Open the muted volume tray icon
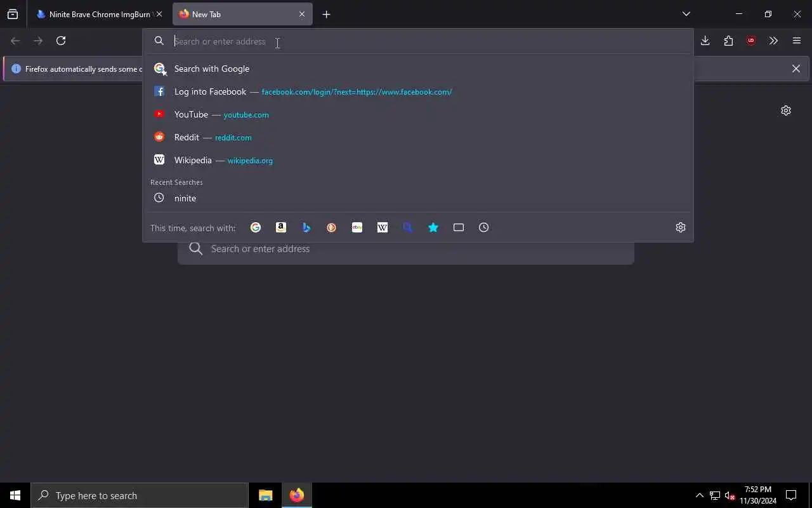Image resolution: width=812 pixels, height=508 pixels. coord(730,495)
